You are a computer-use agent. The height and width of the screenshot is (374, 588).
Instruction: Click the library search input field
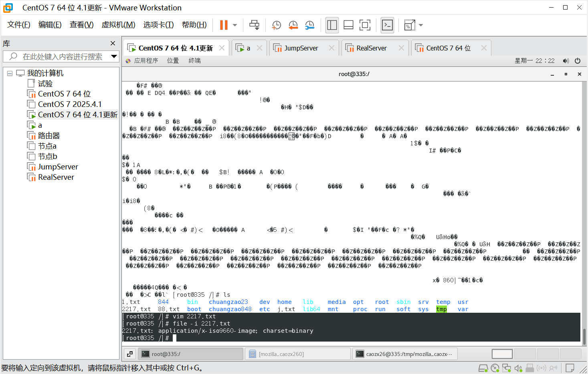point(60,56)
